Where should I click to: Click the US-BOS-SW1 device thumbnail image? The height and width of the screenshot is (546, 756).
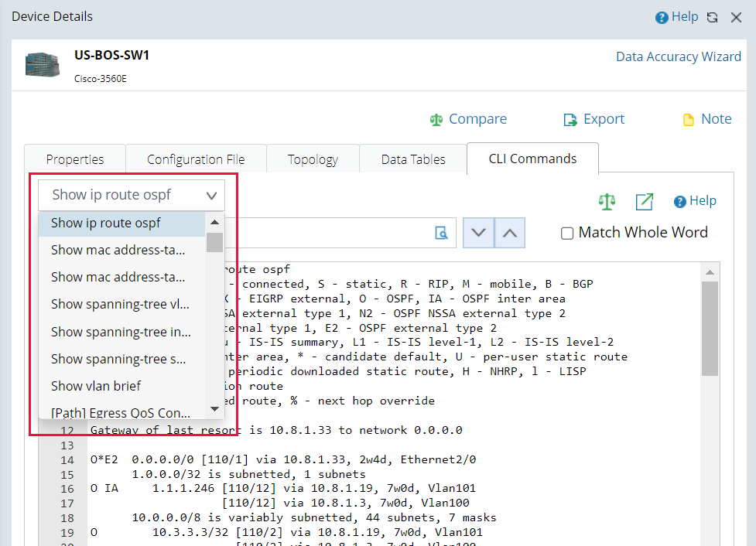coord(42,65)
